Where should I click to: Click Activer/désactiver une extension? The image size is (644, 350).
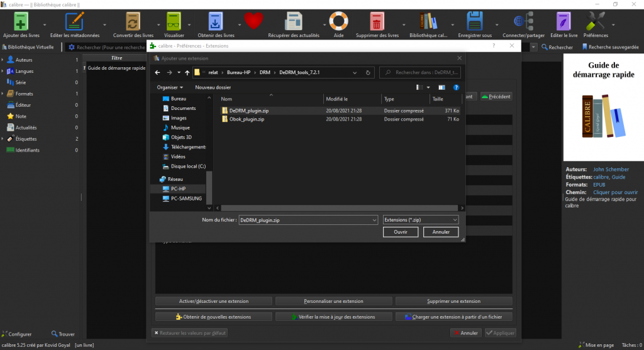[214, 301]
